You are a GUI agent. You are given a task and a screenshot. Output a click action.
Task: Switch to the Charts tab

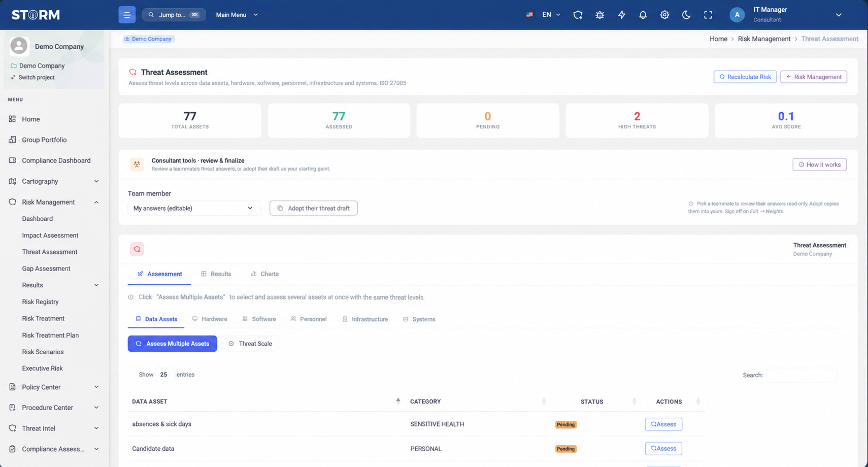[x=264, y=274]
